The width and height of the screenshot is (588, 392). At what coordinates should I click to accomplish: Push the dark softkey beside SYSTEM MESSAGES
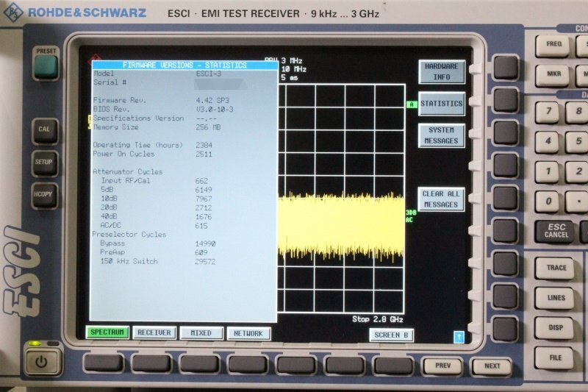click(506, 133)
